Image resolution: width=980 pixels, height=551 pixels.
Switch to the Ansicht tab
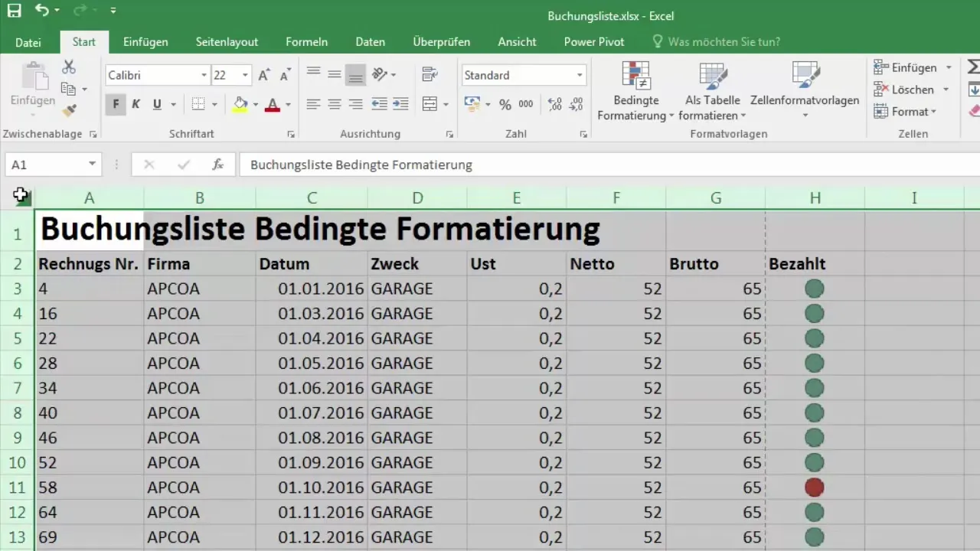click(517, 42)
